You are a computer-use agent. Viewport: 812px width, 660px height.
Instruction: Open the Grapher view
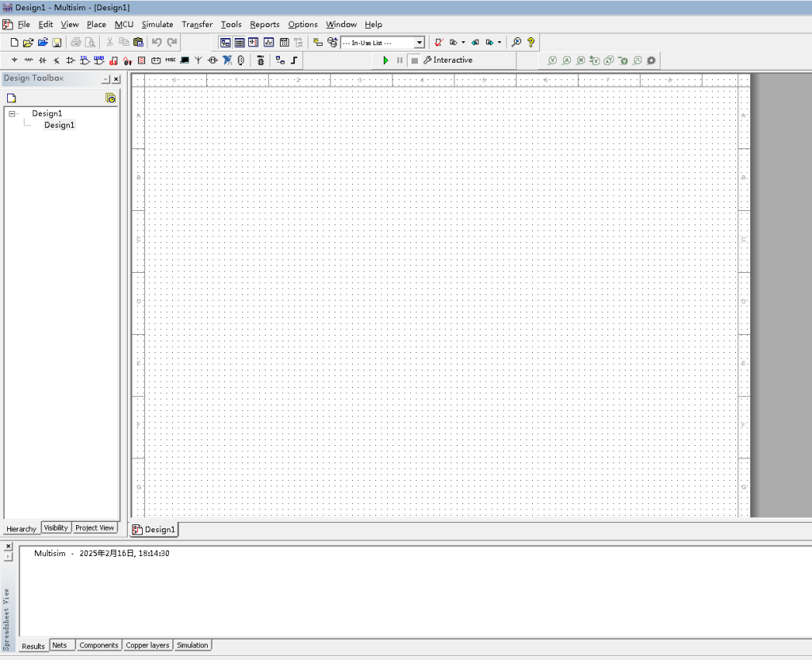[x=269, y=43]
